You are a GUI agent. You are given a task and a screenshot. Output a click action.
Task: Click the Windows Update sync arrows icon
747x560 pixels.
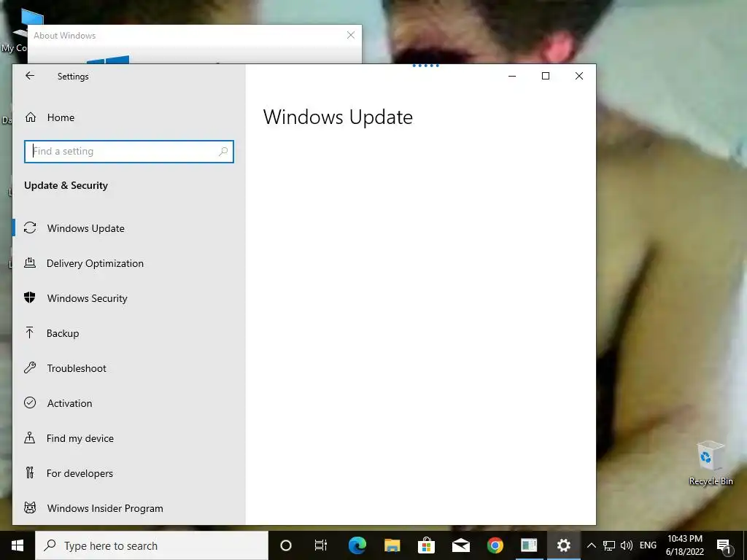pyautogui.click(x=30, y=227)
